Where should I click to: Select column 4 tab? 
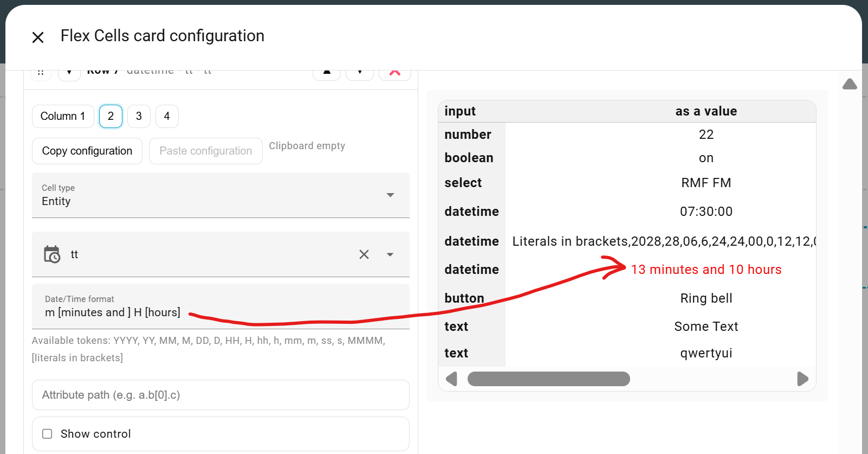(x=167, y=116)
